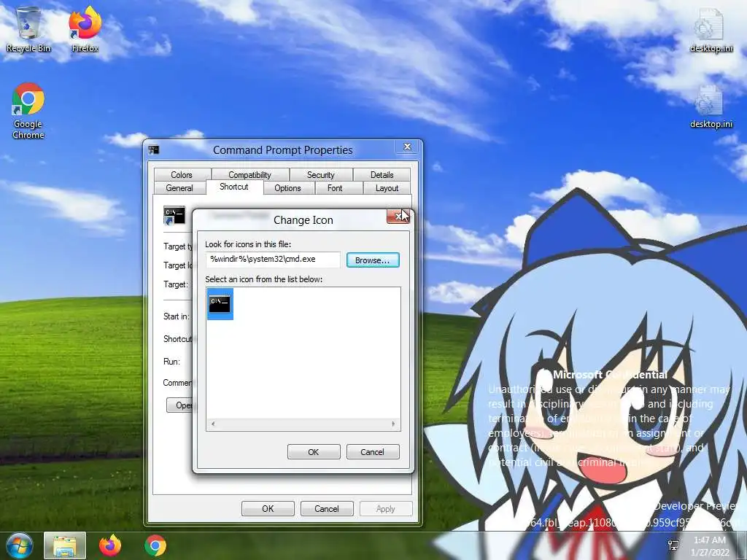Click OK in Command Prompt Properties
Viewport: 747px width, 560px height.
268,508
